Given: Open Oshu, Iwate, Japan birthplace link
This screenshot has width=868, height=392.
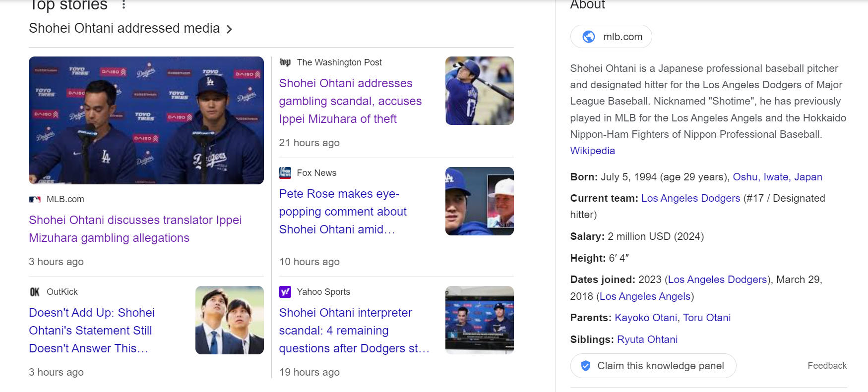Looking at the screenshot, I should coord(777,177).
